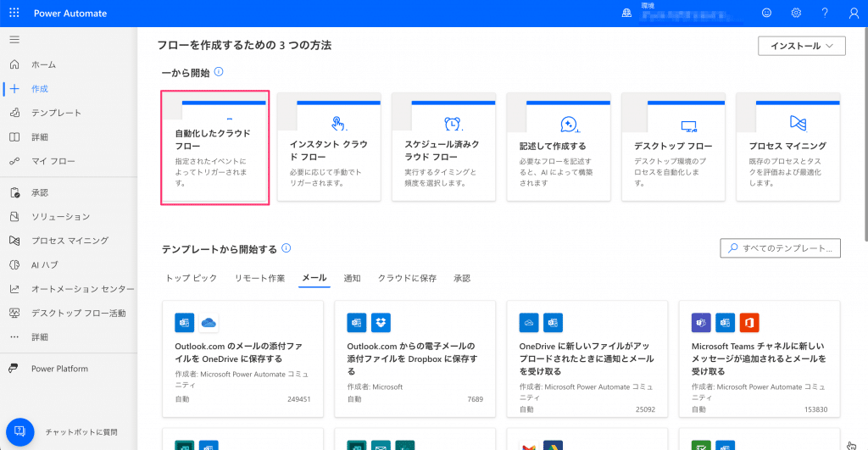868x450 pixels.
Task: Click info icon next to テンプレートから開始する
Action: pyautogui.click(x=287, y=248)
